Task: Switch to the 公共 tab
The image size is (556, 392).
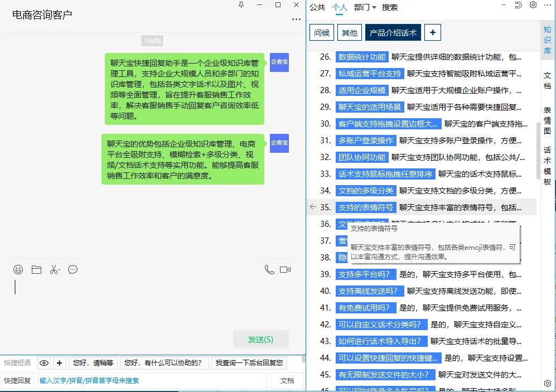Action: point(317,7)
